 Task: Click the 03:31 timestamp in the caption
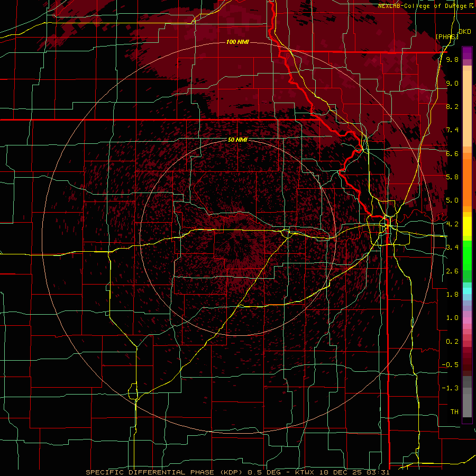pos(379,472)
